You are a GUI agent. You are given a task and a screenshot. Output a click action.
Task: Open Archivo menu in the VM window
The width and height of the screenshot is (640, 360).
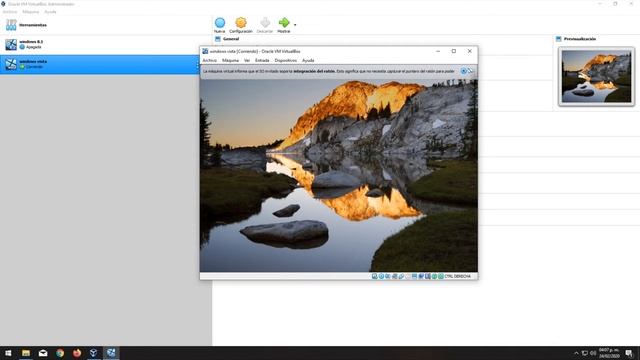pyautogui.click(x=210, y=60)
